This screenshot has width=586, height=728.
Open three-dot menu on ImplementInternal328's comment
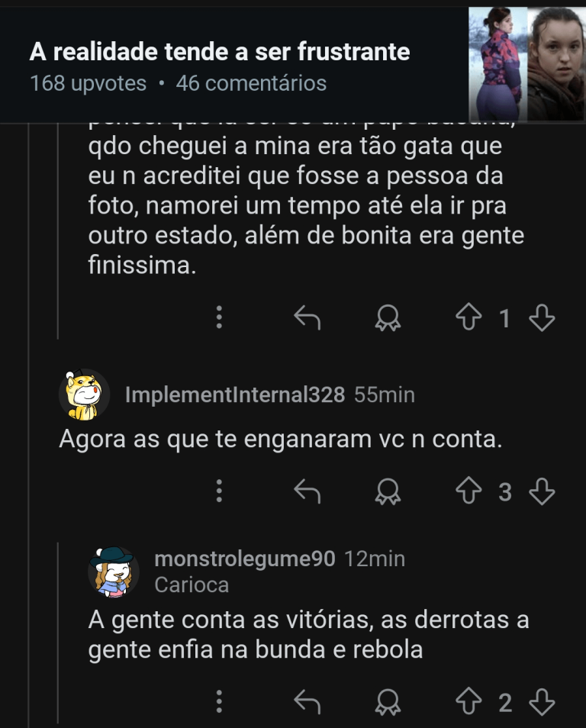(219, 492)
